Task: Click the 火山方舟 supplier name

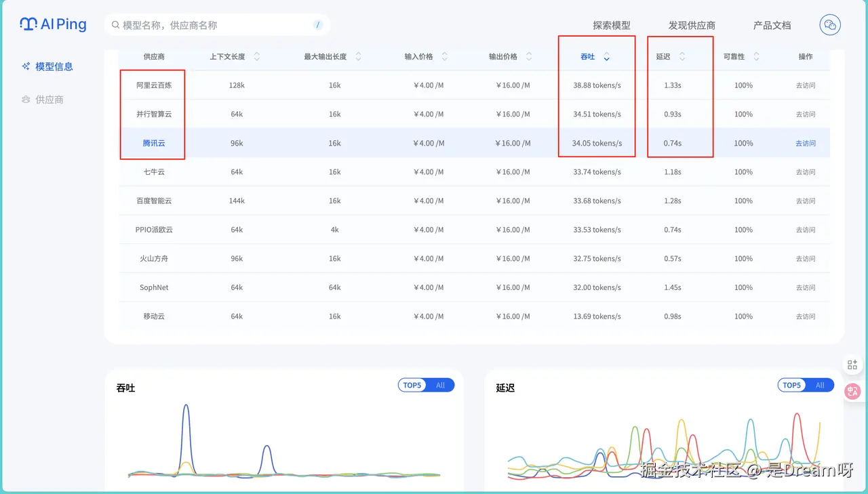Action: 154,259
